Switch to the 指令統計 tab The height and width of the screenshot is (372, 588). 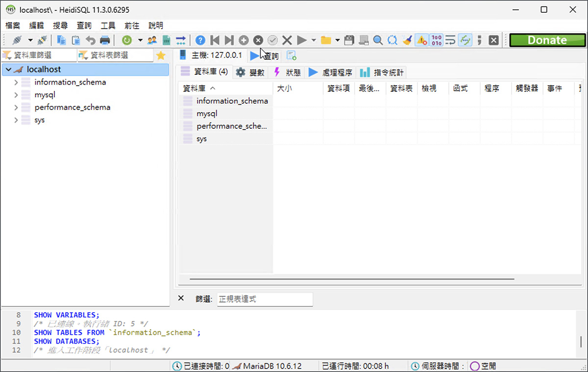pyautogui.click(x=382, y=72)
